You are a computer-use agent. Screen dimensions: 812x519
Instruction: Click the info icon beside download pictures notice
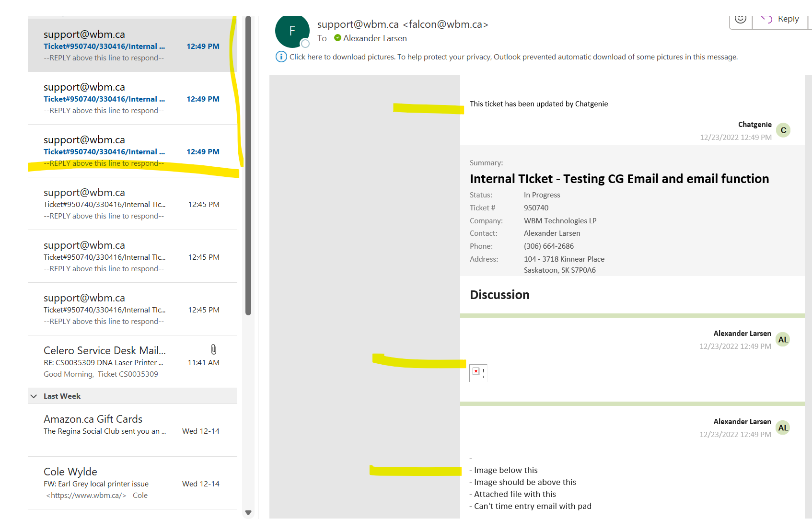[x=281, y=57]
